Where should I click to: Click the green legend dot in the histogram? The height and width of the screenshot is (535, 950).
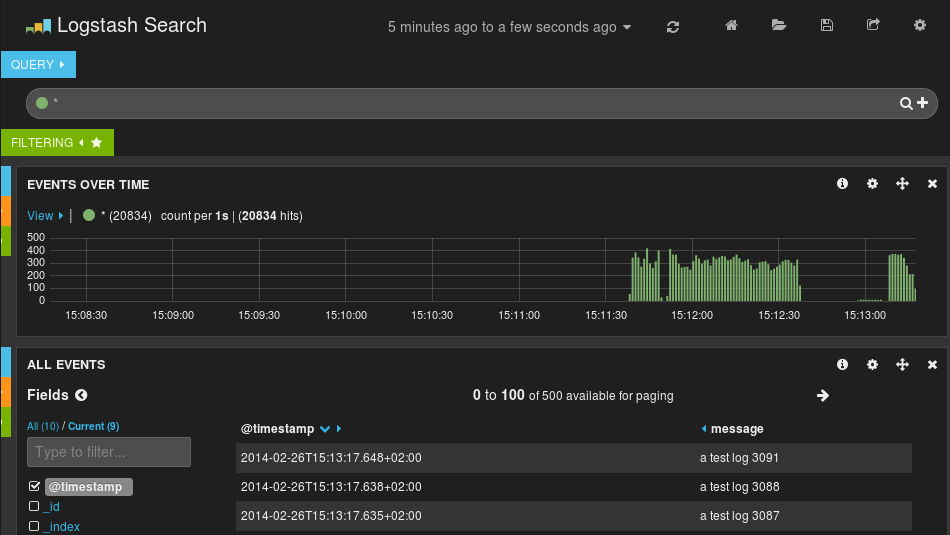(x=89, y=215)
